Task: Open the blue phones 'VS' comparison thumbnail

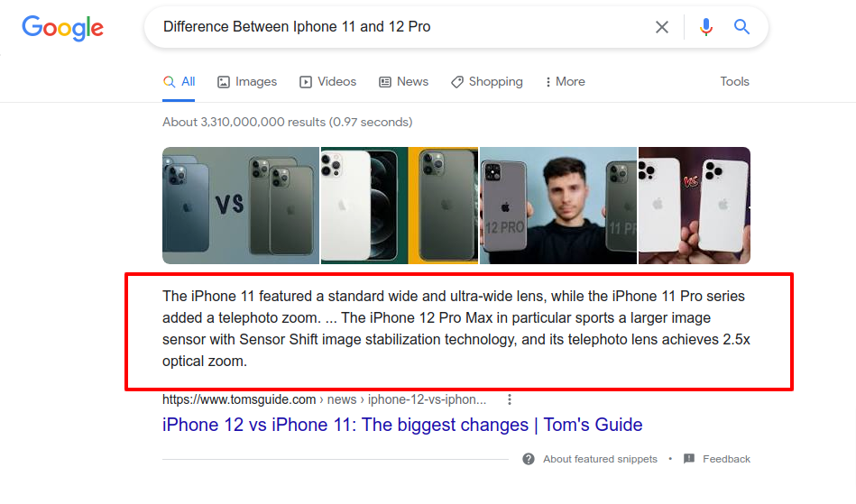Action: (241, 206)
